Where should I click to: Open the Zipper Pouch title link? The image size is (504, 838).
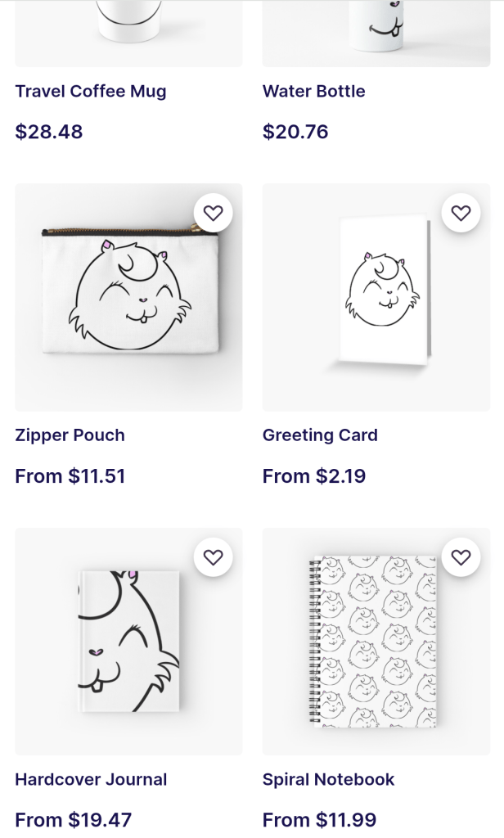(x=70, y=435)
